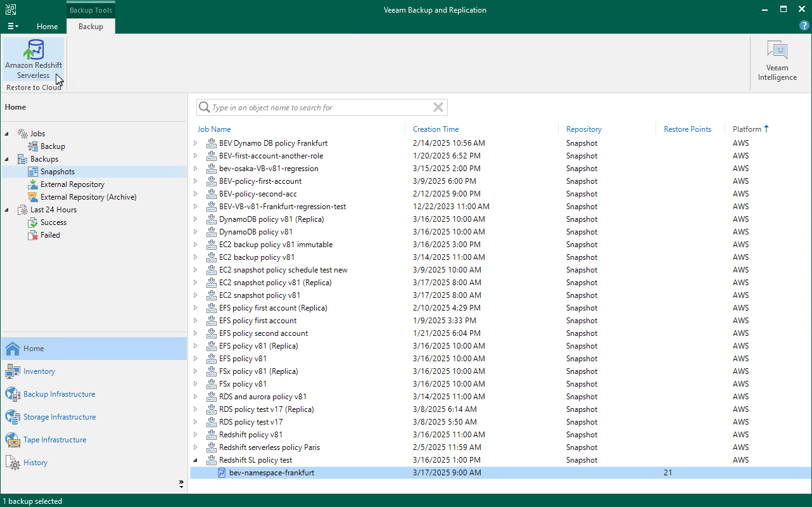The image size is (812, 507).
Task: Open Veeam Intelligence panel
Action: click(x=777, y=61)
